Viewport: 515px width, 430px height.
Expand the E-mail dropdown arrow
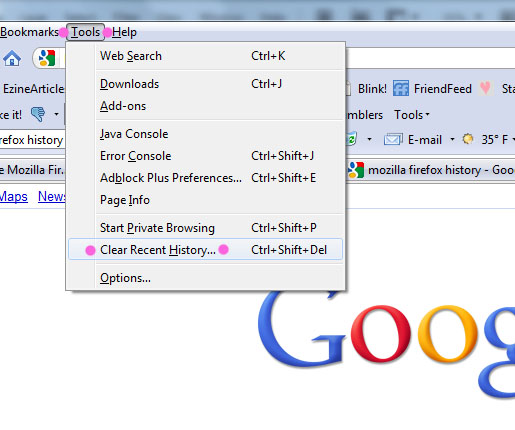tap(452, 139)
